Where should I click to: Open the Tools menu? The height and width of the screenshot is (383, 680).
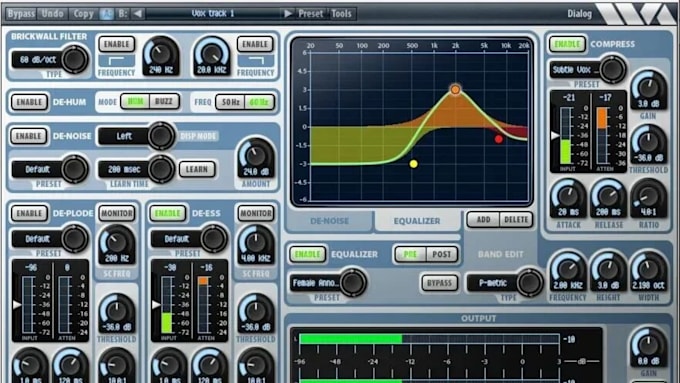point(341,14)
